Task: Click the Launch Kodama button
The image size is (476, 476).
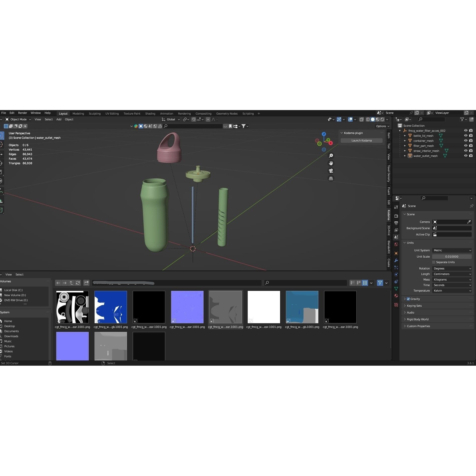Action: 361,140
